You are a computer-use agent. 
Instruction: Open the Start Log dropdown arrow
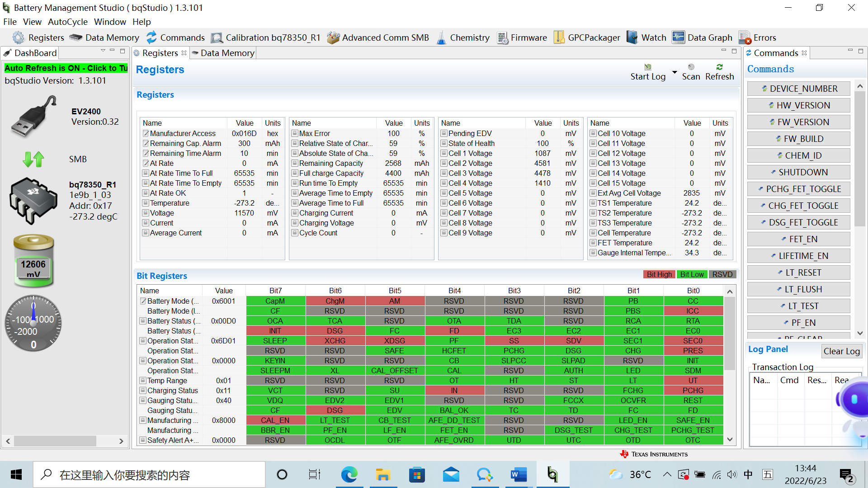(x=675, y=72)
